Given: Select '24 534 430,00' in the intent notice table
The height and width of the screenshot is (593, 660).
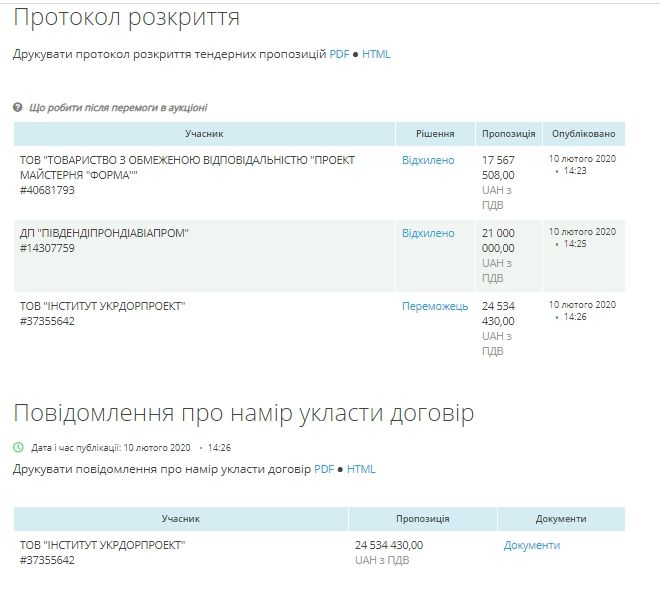Looking at the screenshot, I should coord(389,545).
